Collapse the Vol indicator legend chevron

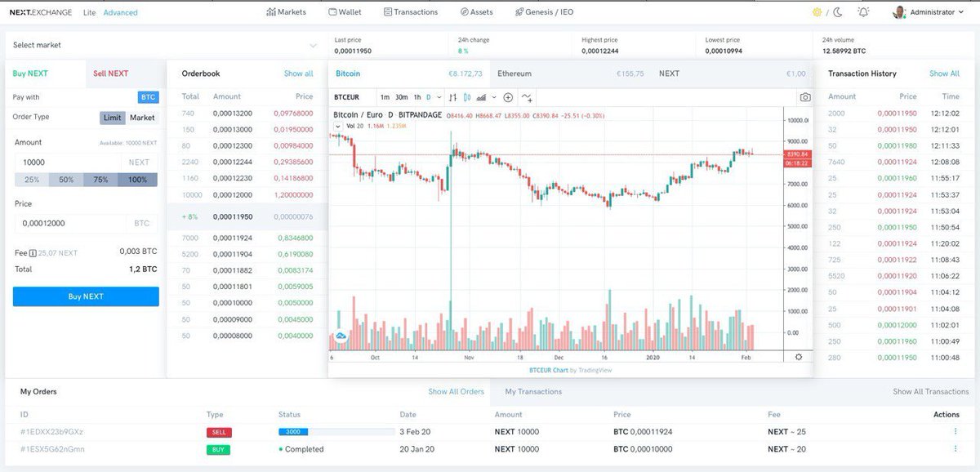coord(338,127)
